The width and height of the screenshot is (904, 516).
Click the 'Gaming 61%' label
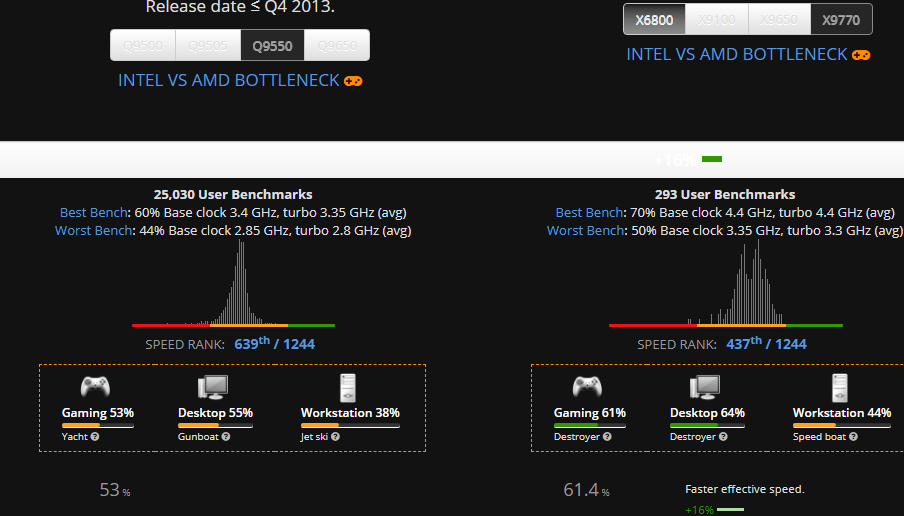tap(590, 413)
